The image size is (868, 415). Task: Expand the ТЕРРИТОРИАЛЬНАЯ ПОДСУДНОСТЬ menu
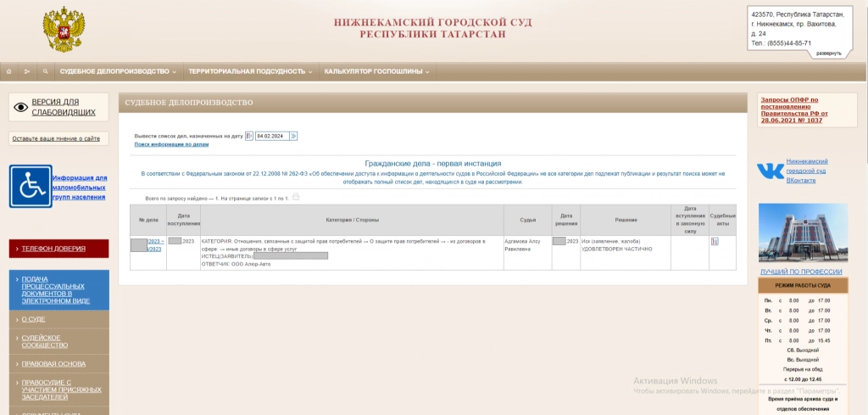pyautogui.click(x=250, y=71)
